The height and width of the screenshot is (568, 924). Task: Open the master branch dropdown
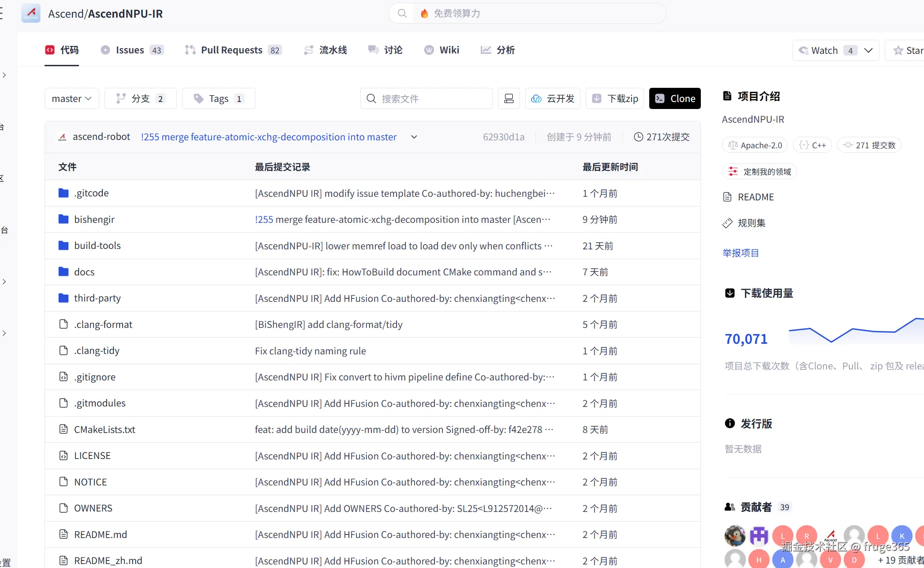click(x=71, y=98)
